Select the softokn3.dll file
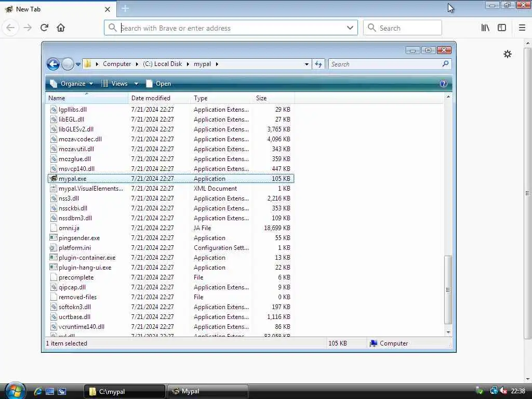 pos(75,307)
